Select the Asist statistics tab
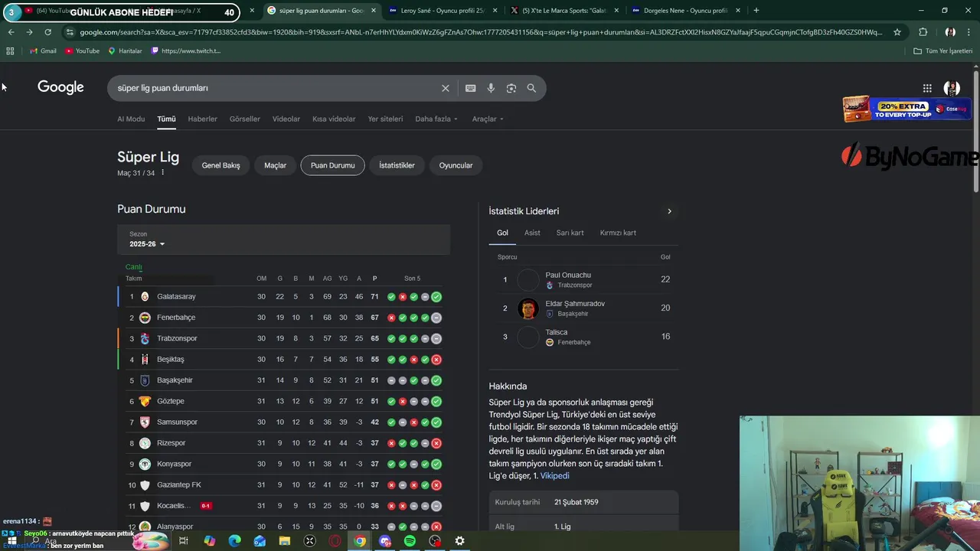Viewport: 980px width, 551px height. (532, 233)
